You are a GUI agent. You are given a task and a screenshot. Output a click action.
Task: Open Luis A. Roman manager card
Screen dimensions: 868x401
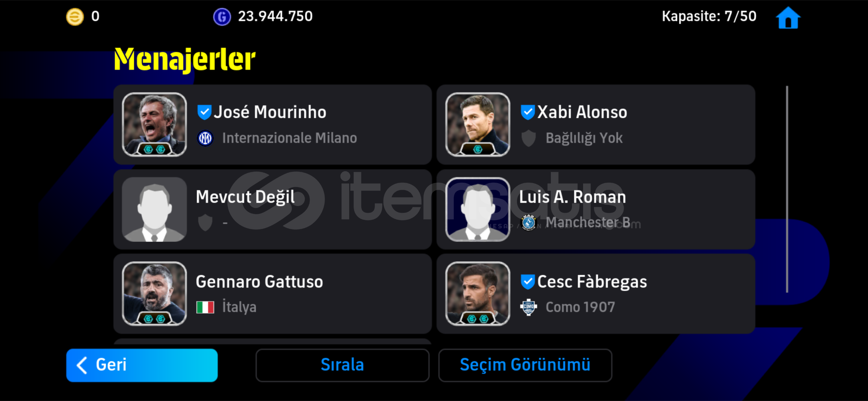pos(596,209)
